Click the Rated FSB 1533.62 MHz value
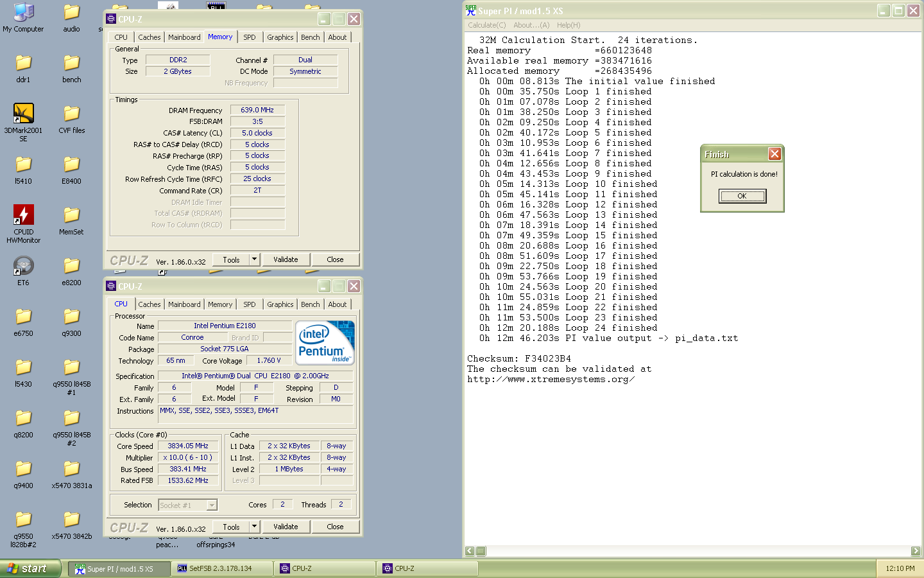Image resolution: width=924 pixels, height=578 pixels. (188, 480)
